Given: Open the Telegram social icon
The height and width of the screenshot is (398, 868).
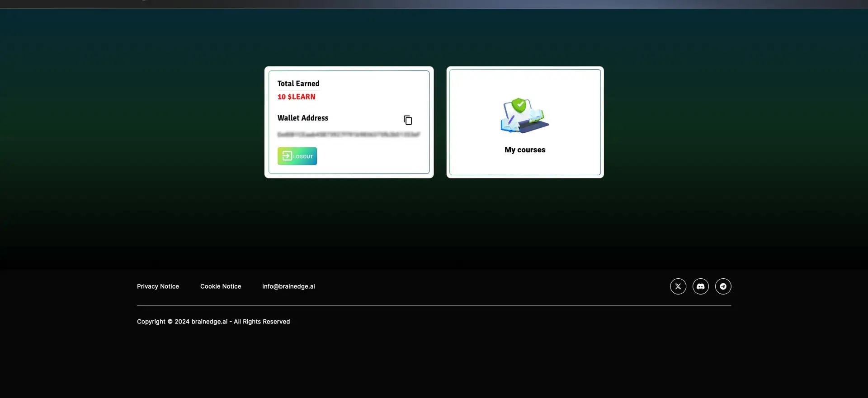Looking at the screenshot, I should [x=723, y=286].
